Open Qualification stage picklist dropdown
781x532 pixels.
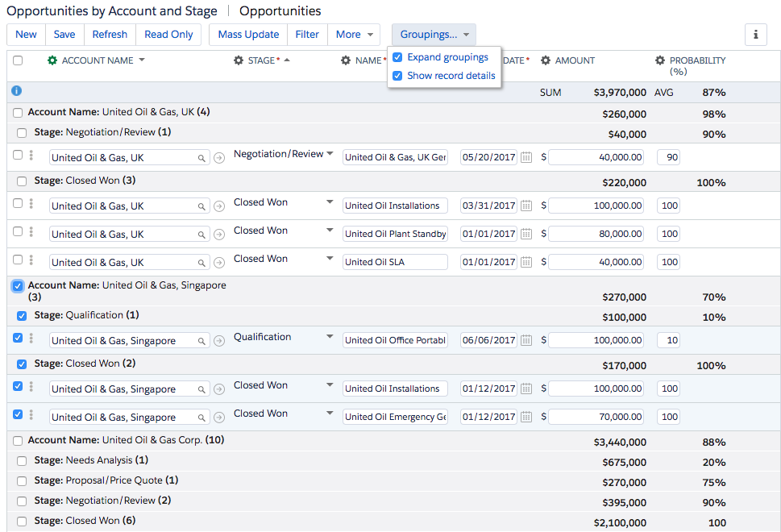click(330, 336)
